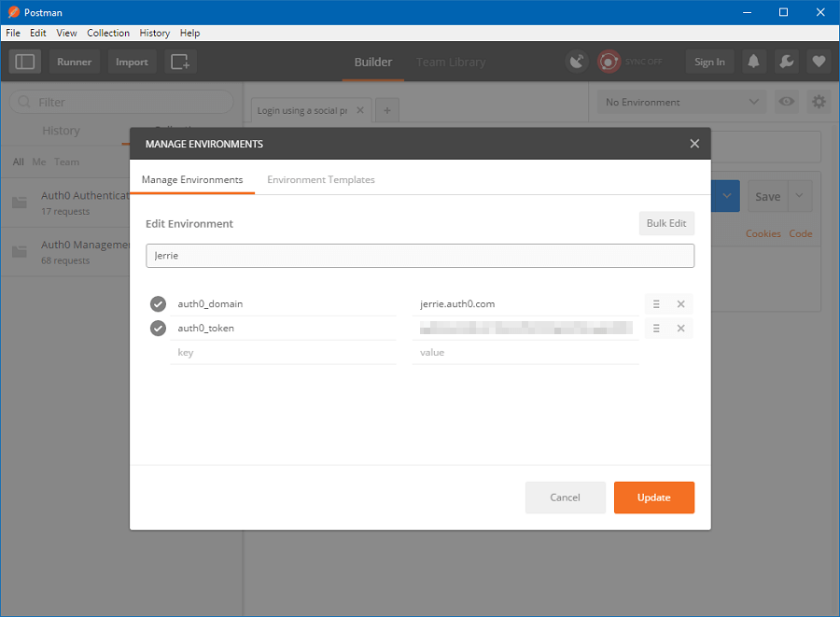Viewport: 840px width, 617px height.
Task: Open settings wrench icon
Action: [787, 62]
